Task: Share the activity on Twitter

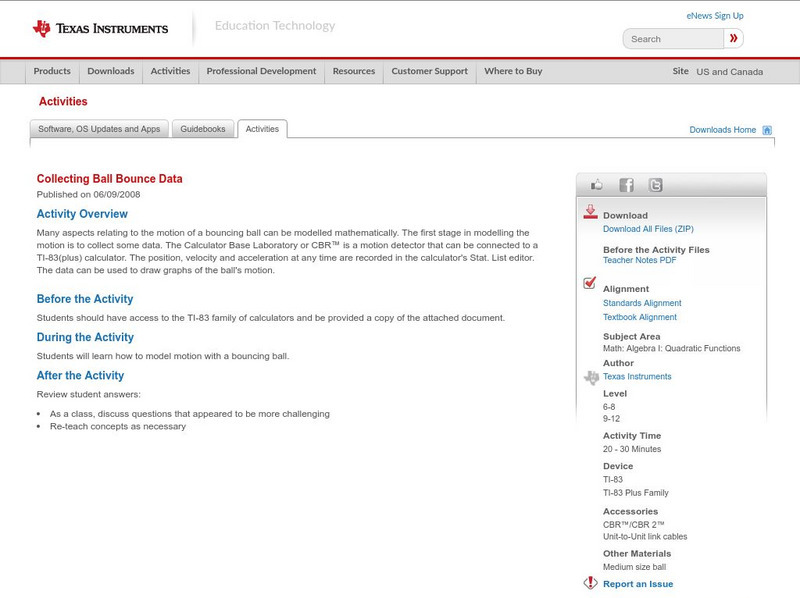Action: pos(656,184)
